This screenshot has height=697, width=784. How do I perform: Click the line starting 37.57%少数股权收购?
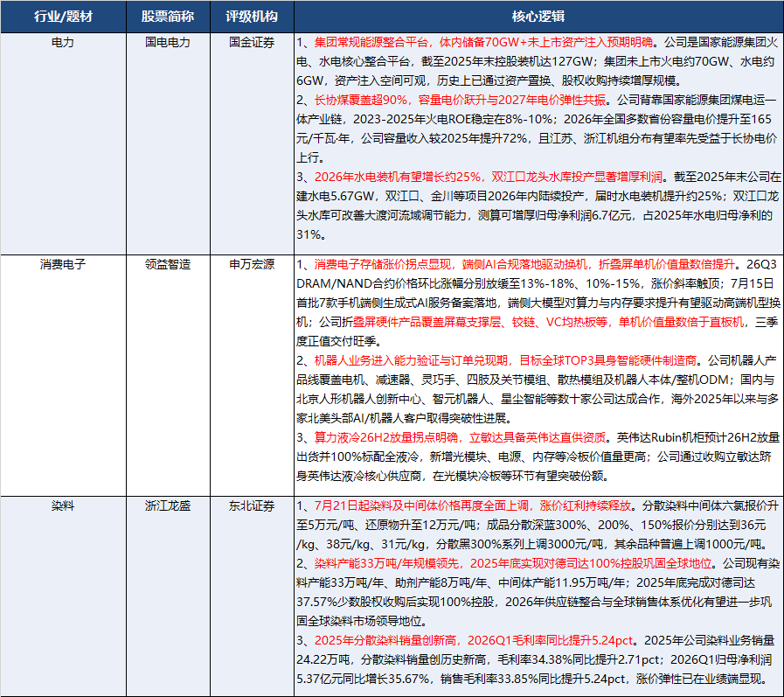(534, 602)
